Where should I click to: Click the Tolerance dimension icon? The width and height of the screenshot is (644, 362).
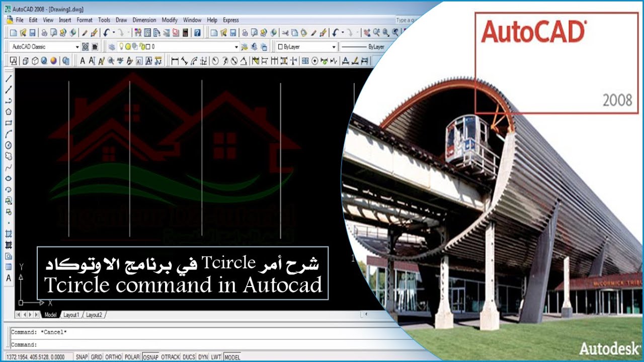point(305,61)
